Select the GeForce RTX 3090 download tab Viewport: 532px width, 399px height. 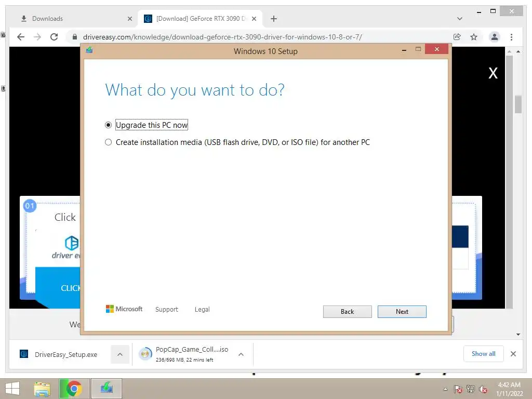[200, 19]
